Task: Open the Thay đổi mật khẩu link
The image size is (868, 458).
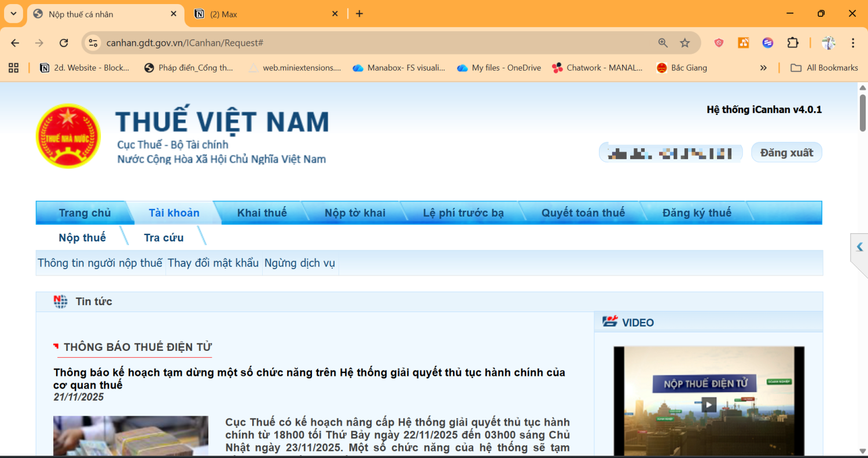Action: pos(213,263)
